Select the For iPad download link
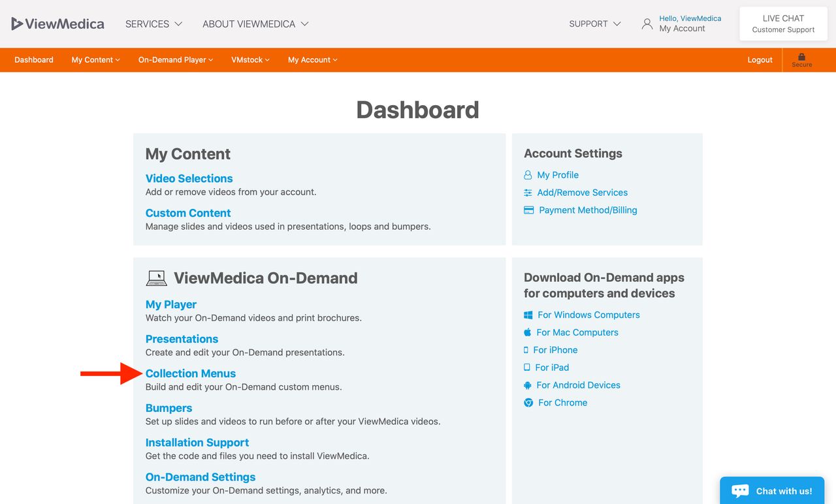Viewport: 836px width, 504px height. pos(552,368)
